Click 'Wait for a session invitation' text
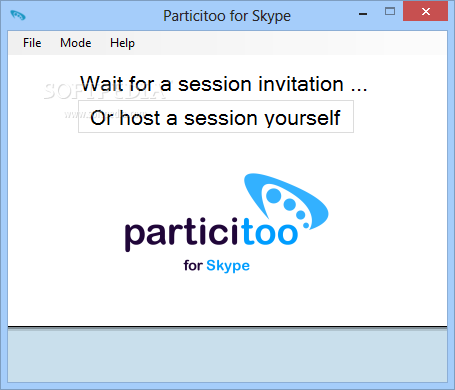455x390 pixels. (223, 84)
